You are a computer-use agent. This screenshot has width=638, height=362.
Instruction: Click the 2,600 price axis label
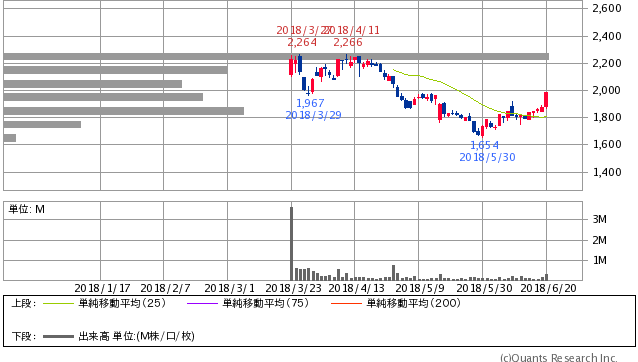tap(607, 8)
